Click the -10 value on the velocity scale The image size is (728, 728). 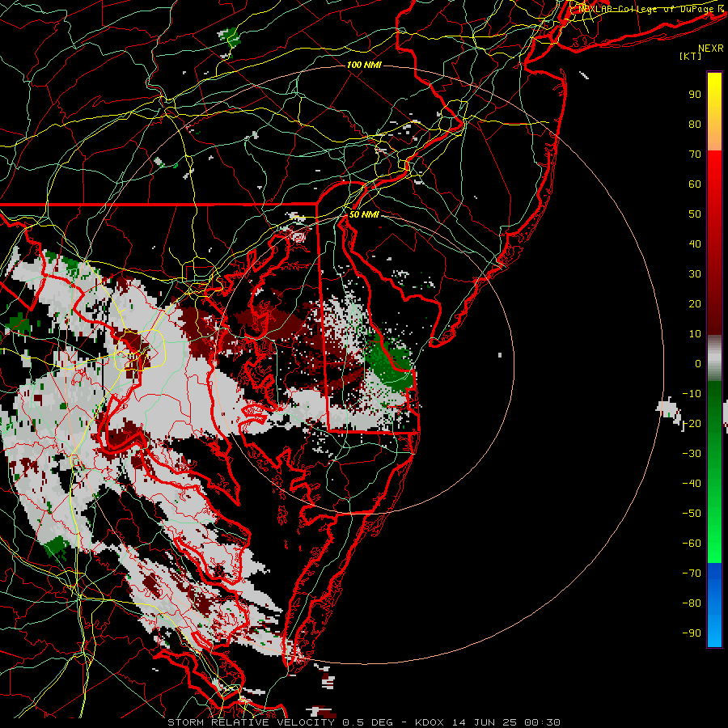point(692,394)
